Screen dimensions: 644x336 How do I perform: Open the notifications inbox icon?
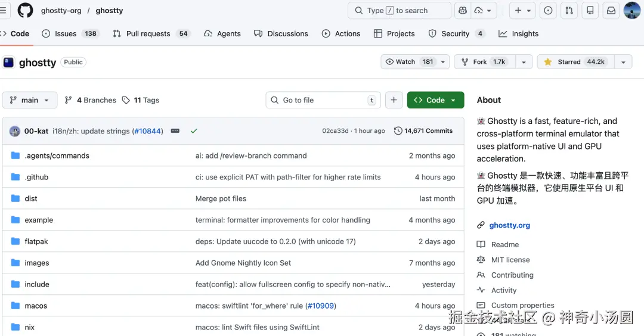tap(611, 11)
